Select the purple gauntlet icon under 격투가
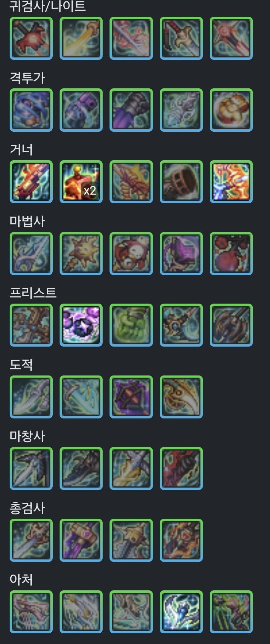The image size is (270, 644). tap(81, 110)
